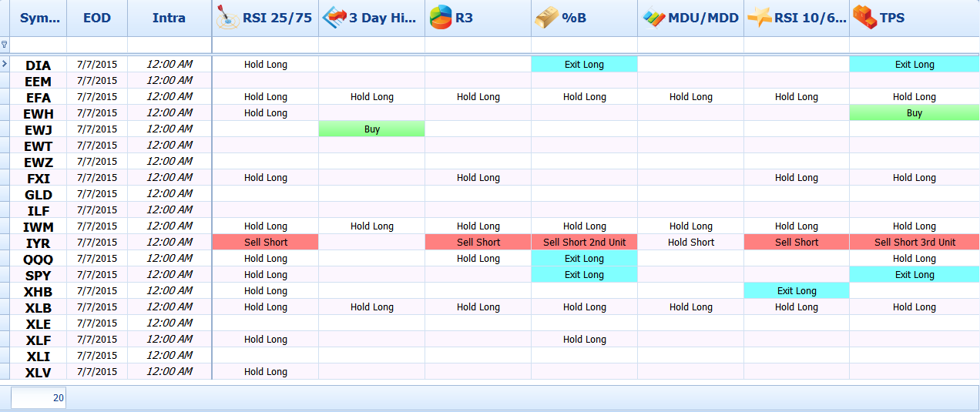Viewport: 980px width, 412px height.
Task: Select the EWJ symbol cell
Action: click(39, 129)
